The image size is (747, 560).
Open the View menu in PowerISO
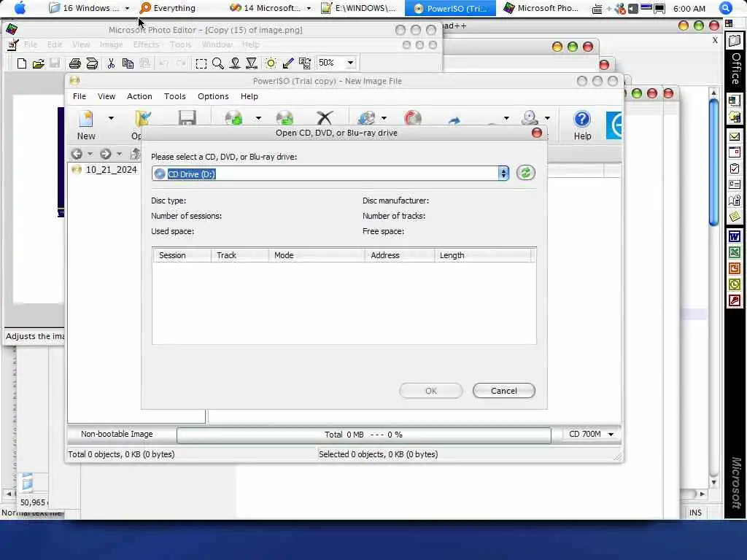coord(107,96)
